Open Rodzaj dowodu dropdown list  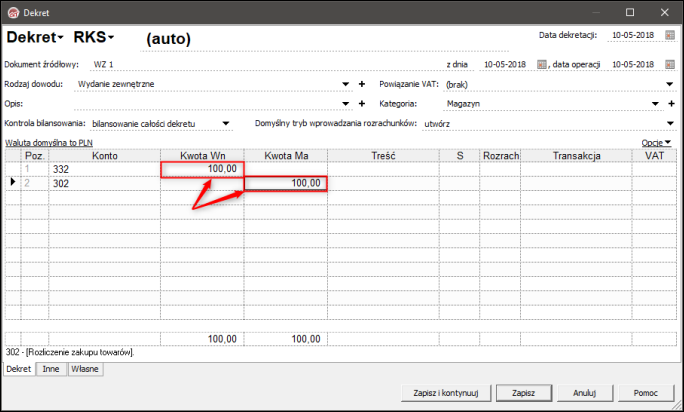345,84
